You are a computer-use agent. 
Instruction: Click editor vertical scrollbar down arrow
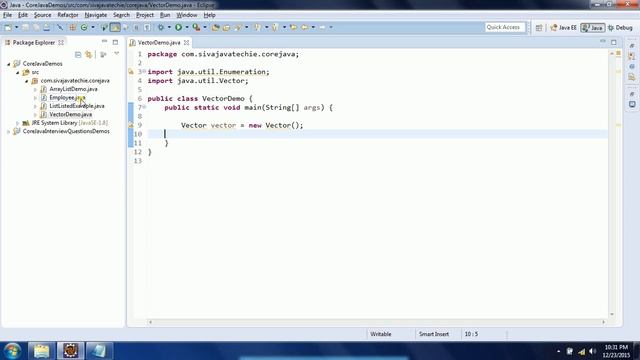tap(611, 314)
